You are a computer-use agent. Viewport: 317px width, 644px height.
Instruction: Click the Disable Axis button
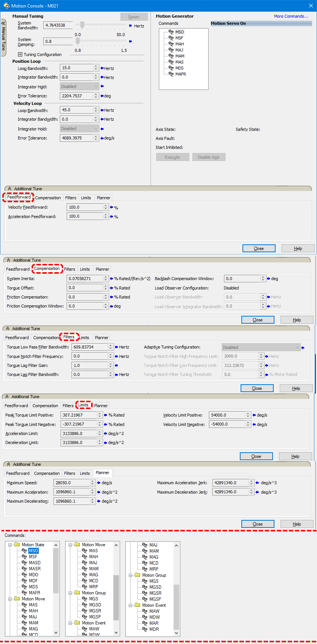click(209, 157)
